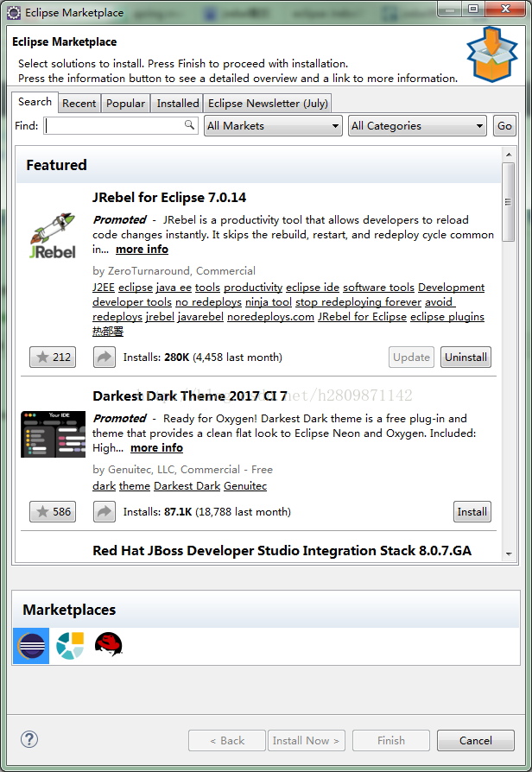Click the "by Genuitec, LLC, Commercial - Free" text

coord(183,469)
